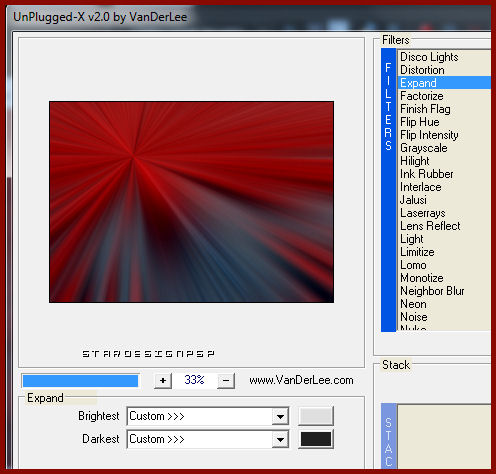The width and height of the screenshot is (496, 474).
Task: Select the Flip Hue filter
Action: [444, 122]
